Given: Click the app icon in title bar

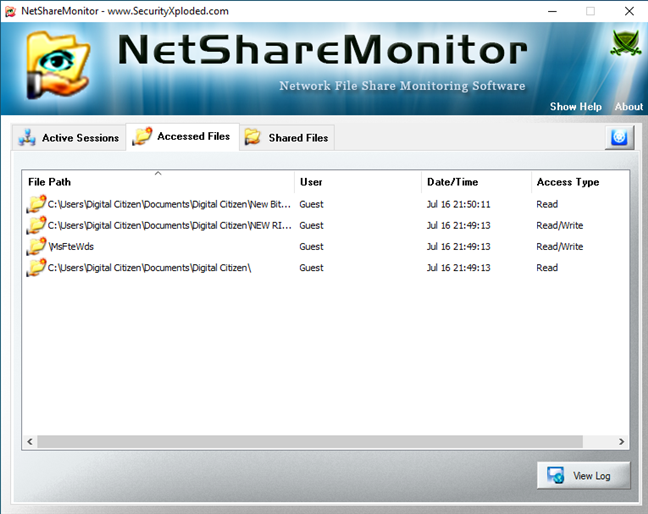Looking at the screenshot, I should pyautogui.click(x=10, y=11).
